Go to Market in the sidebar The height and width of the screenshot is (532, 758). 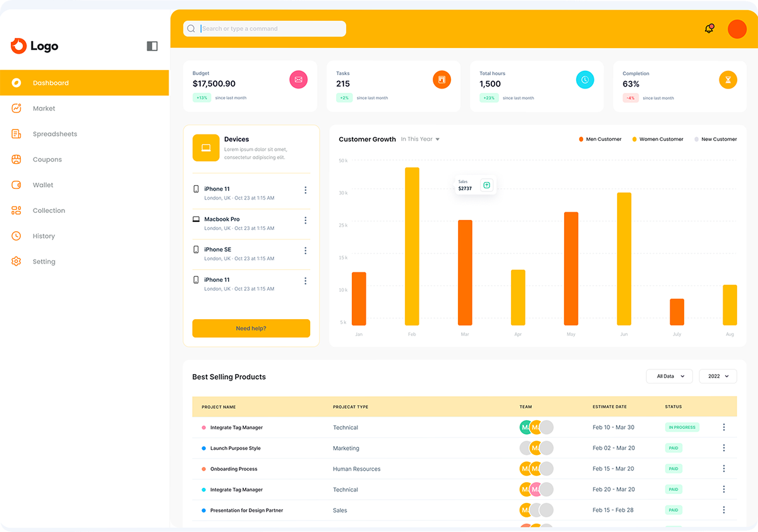(x=44, y=109)
